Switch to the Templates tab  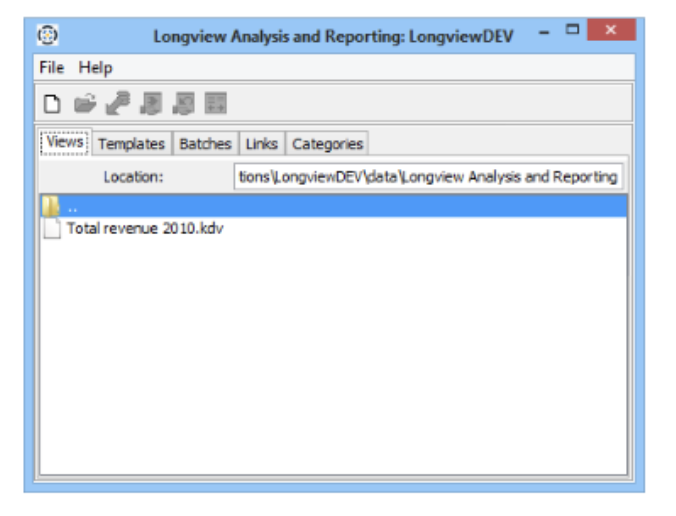click(x=131, y=144)
